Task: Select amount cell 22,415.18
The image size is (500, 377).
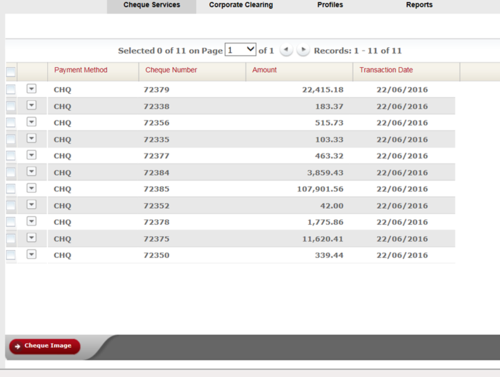Action: pyautogui.click(x=323, y=90)
